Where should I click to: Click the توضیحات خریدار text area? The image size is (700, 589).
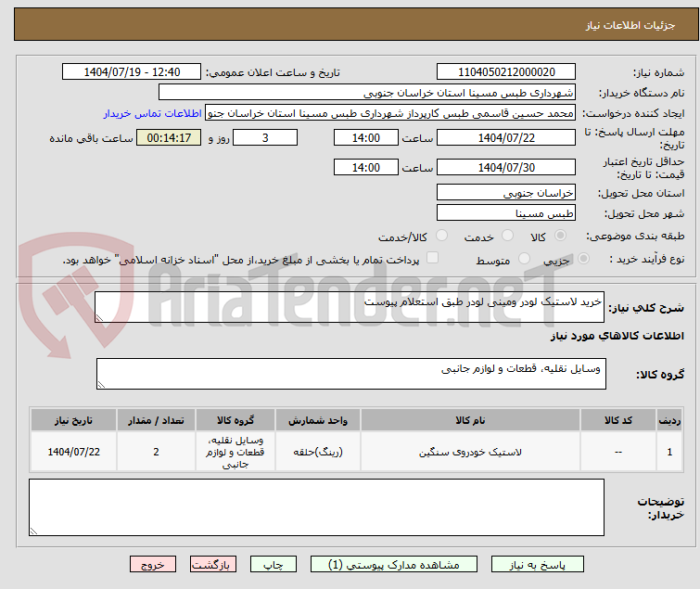(x=316, y=507)
